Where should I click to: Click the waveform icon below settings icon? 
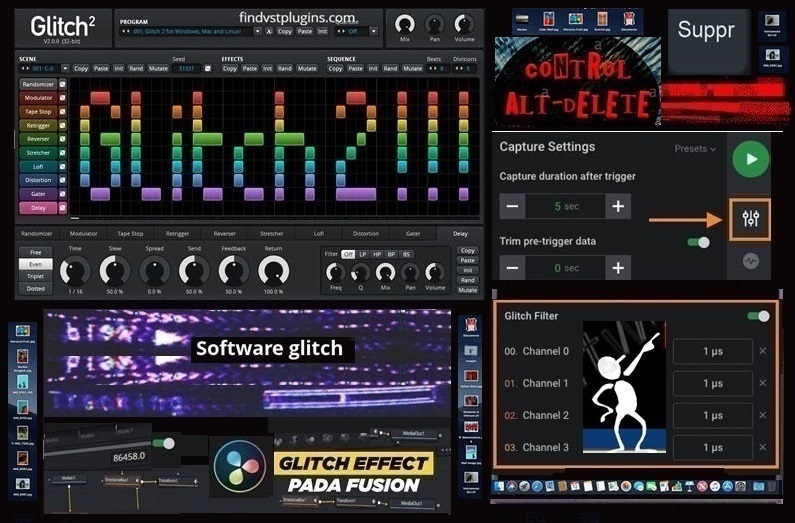pyautogui.click(x=750, y=261)
